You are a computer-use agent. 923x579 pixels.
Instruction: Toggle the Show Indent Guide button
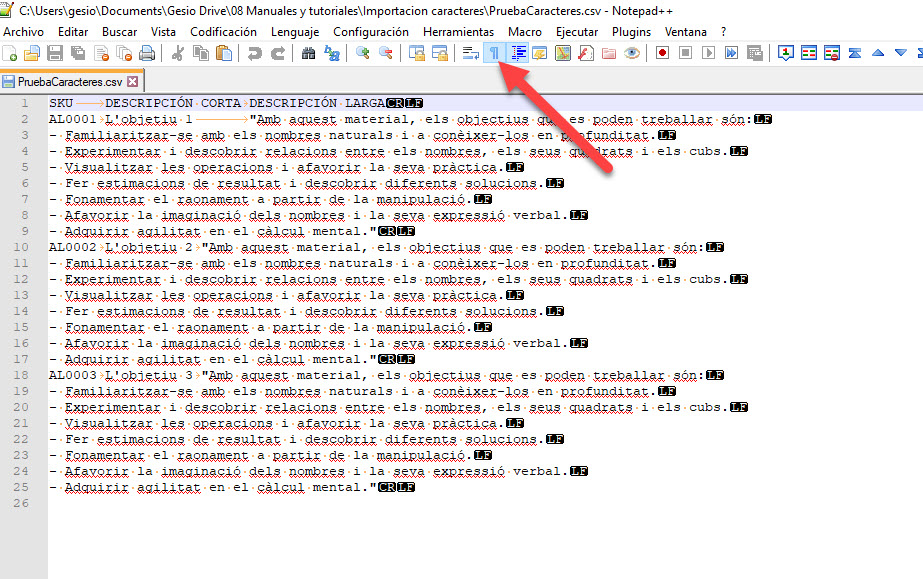518,54
